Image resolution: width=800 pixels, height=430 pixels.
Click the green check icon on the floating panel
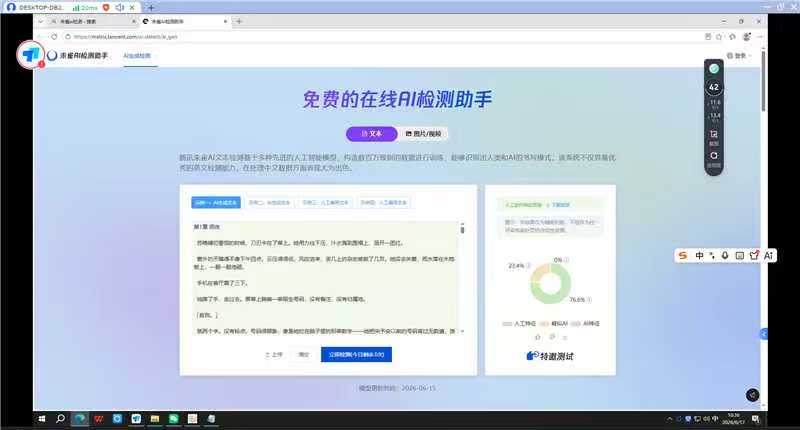[714, 68]
